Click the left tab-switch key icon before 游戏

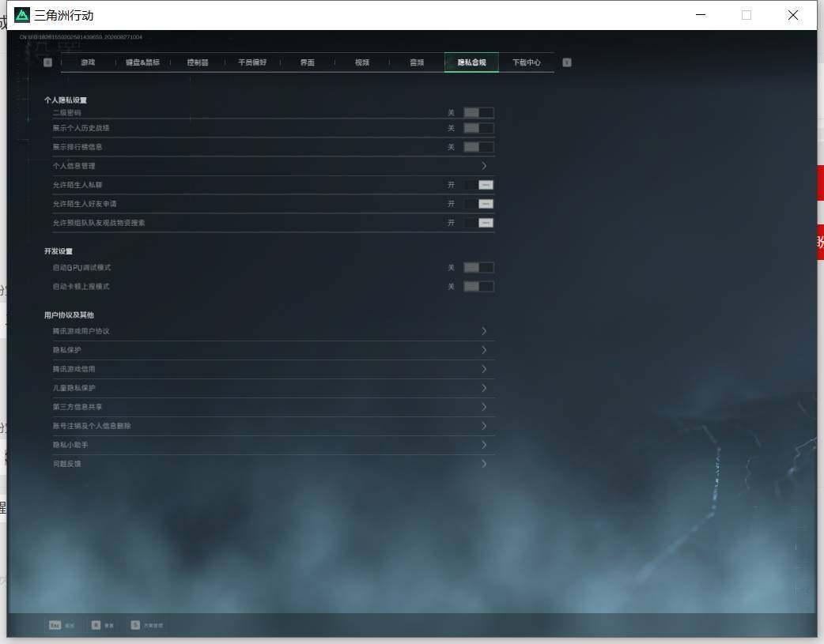pyautogui.click(x=47, y=62)
